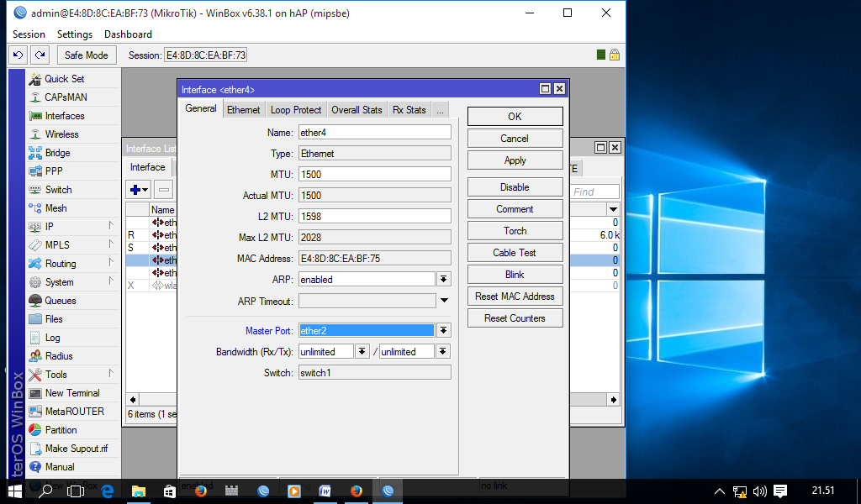Click the Redo arrow icon
Screen dimensions: 861x504
coord(40,55)
